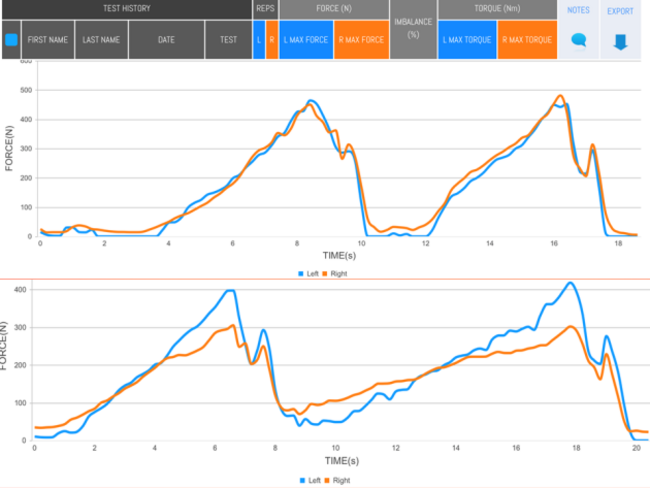
Task: Click the Date column header
Action: click(166, 40)
